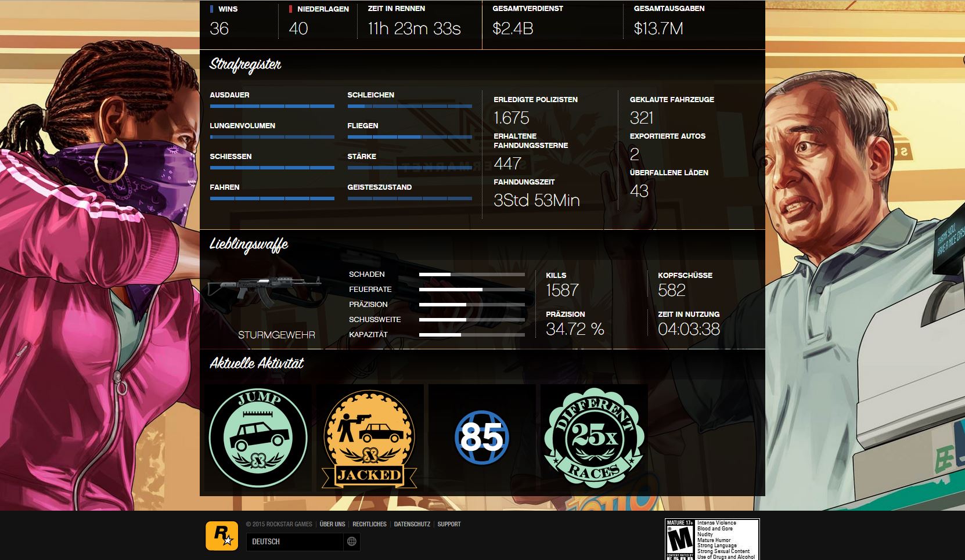Click the Schussweite weapon stat bar
Screen dimensions: 965x560
[472, 320]
